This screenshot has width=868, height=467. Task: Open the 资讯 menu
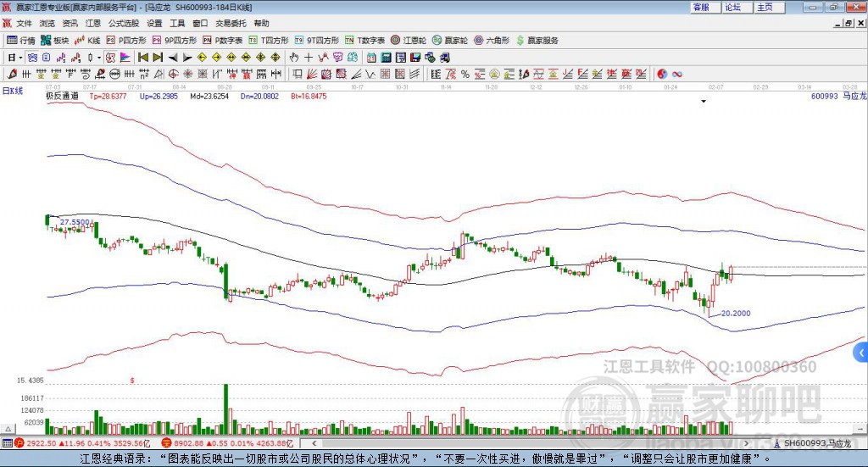(x=70, y=23)
